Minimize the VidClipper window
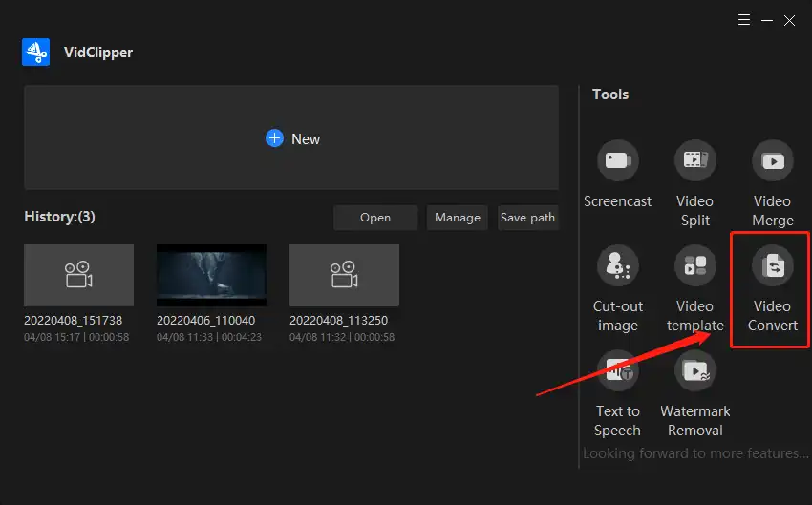Image resolution: width=812 pixels, height=505 pixels. (x=767, y=20)
